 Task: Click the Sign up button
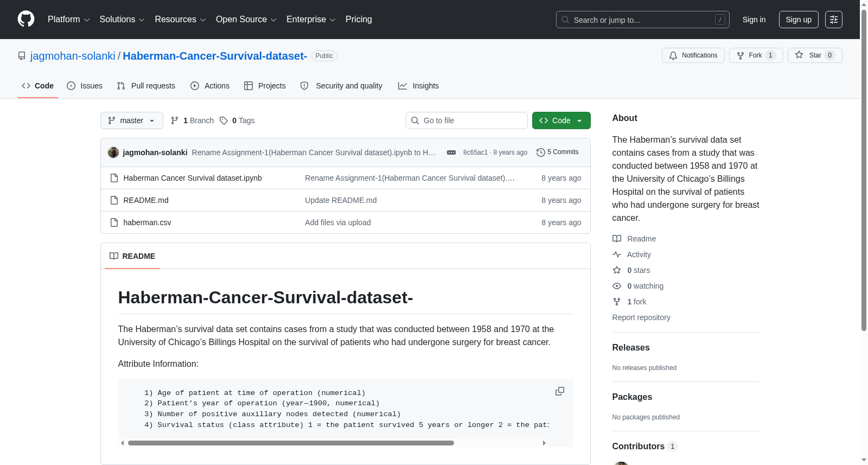799,20
